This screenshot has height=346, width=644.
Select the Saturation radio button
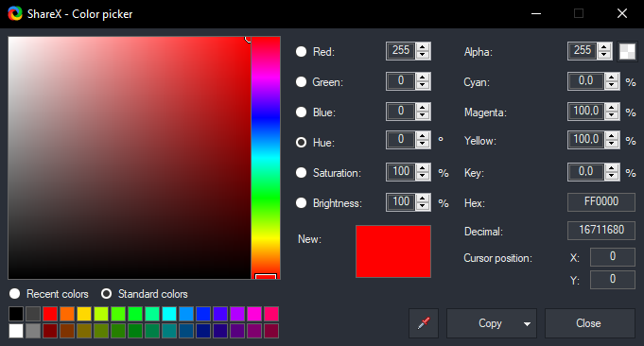tap(301, 172)
